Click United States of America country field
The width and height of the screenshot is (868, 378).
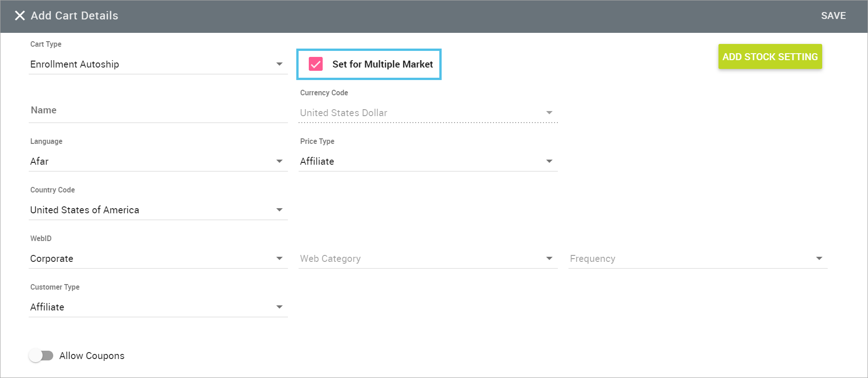pos(85,210)
